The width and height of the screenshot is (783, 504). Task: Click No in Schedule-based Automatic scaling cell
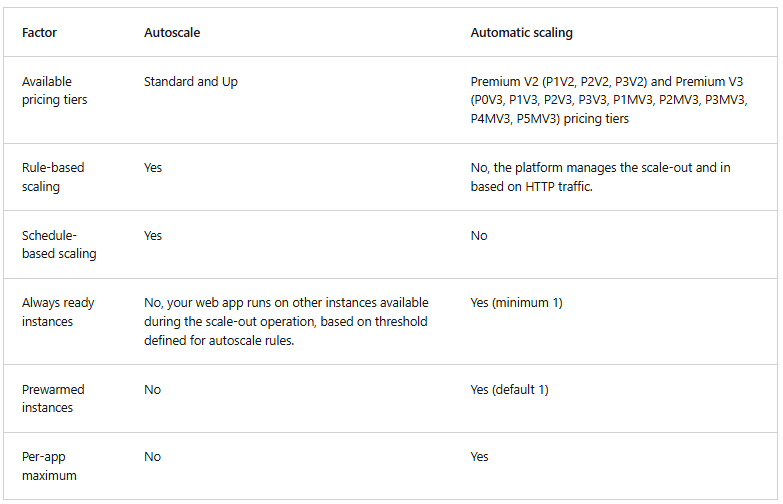(x=479, y=236)
